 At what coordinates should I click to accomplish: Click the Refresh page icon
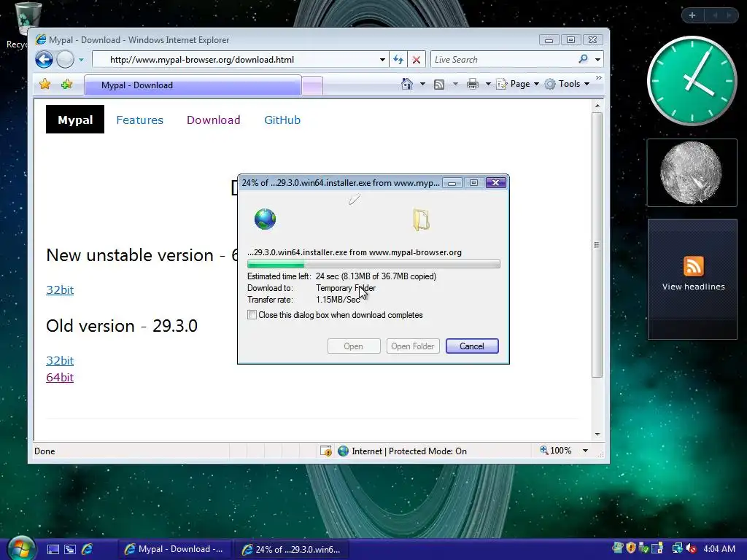click(x=398, y=60)
